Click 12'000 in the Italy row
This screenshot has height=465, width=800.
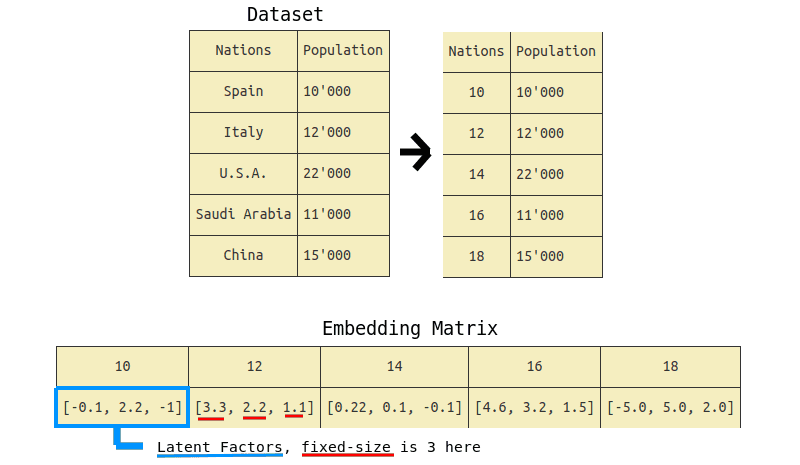(x=343, y=133)
